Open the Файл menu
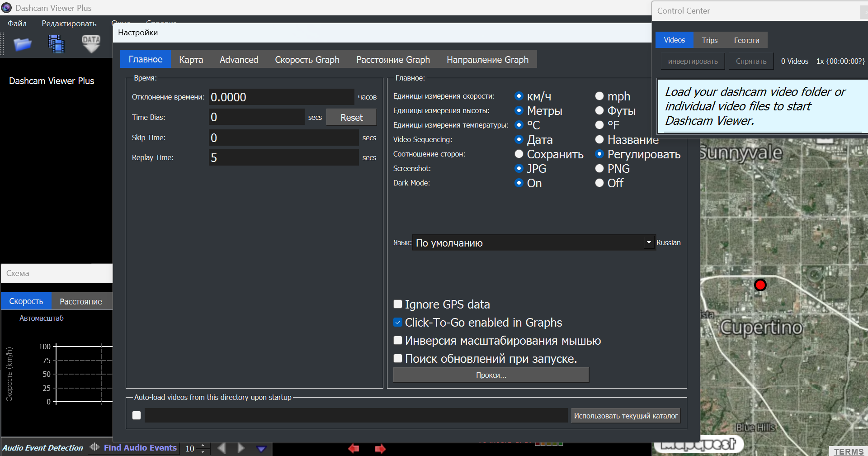 tap(17, 24)
